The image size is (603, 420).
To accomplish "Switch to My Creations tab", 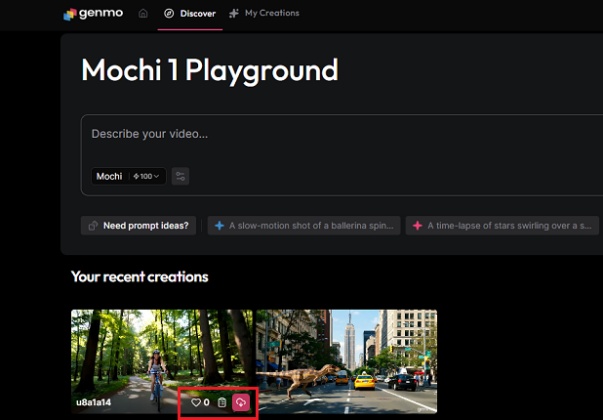I will (x=264, y=13).
